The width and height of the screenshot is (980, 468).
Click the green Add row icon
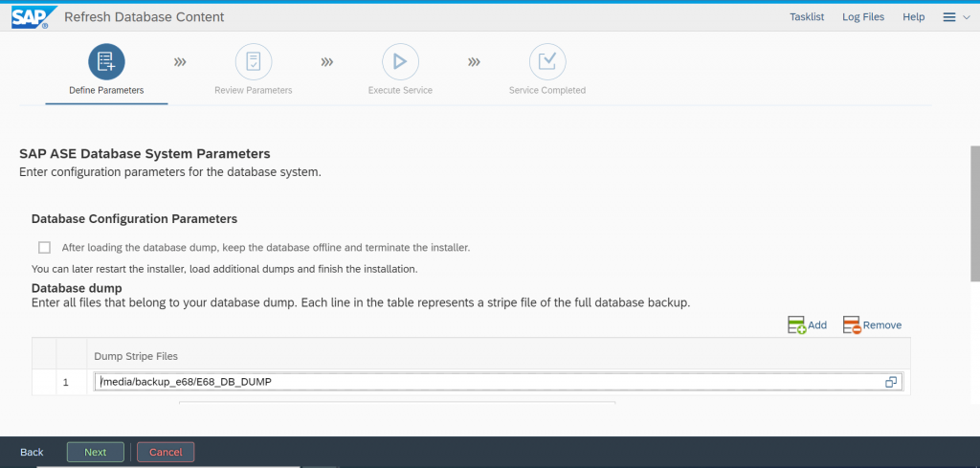797,324
